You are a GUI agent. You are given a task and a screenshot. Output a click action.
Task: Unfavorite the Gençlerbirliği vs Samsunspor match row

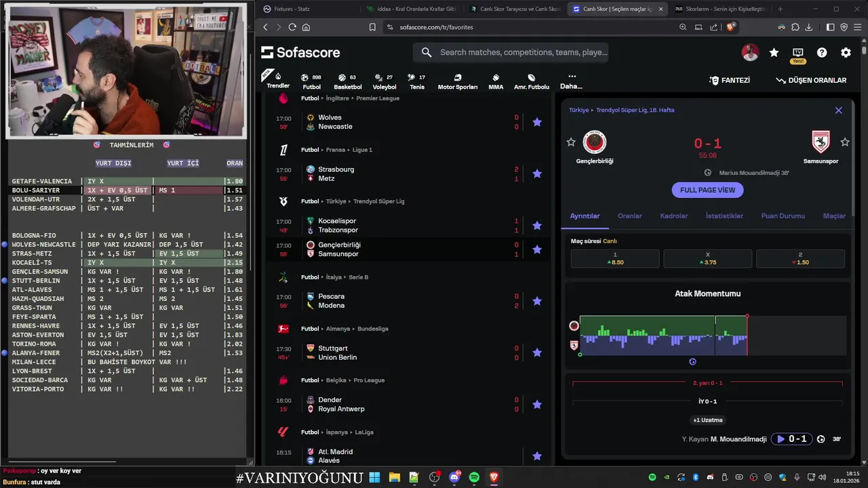click(537, 249)
